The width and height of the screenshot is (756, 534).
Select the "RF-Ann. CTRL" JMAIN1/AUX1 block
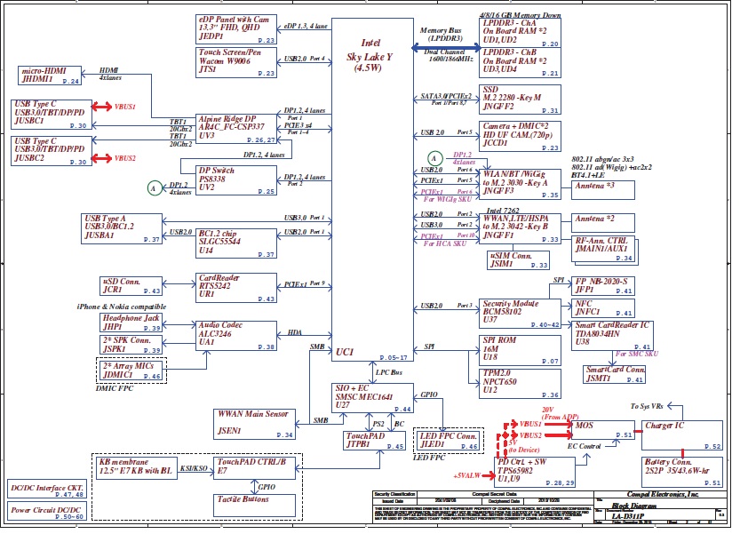tap(604, 250)
